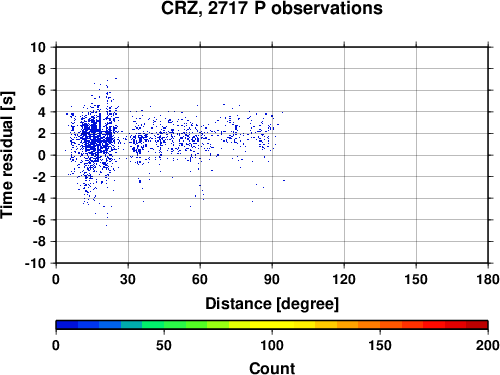Click the y-axis tick value -10
The image size is (500, 375).
35,263
